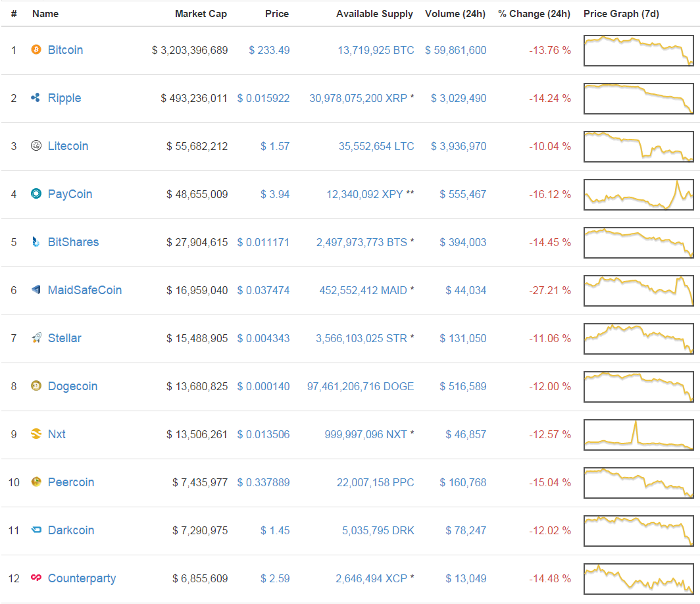Viewport: 700px width, 604px height.
Task: Click MaidSafeCoin change -27.21 %
Action: click(x=549, y=290)
